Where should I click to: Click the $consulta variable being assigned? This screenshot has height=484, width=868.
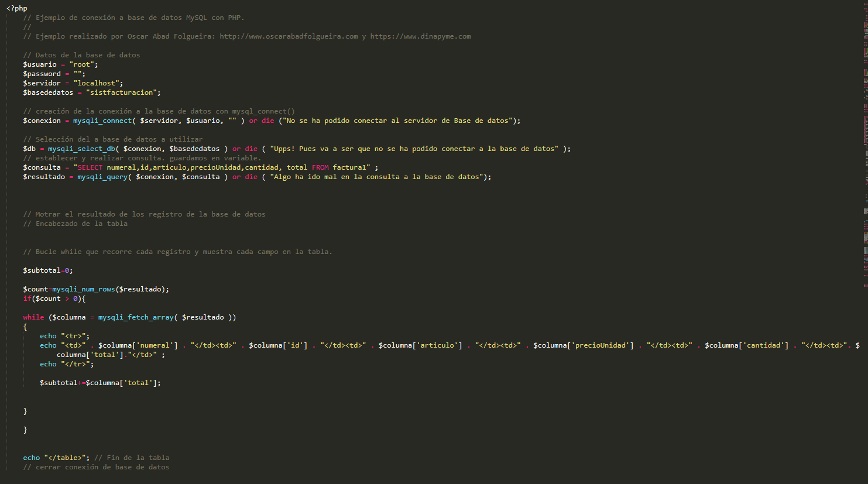42,167
